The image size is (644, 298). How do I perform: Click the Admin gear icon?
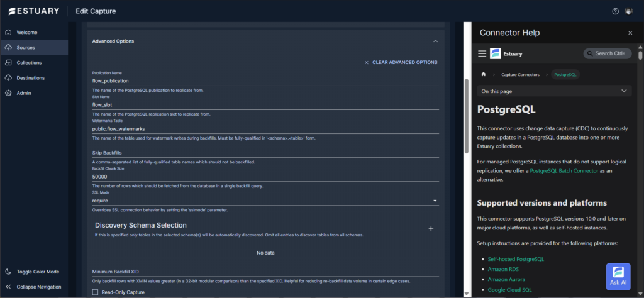pos(8,93)
